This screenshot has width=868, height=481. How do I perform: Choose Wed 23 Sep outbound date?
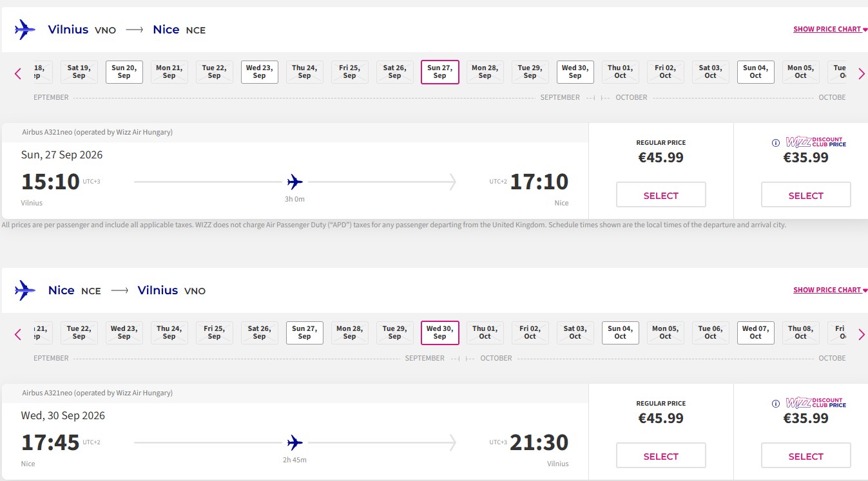tap(260, 72)
